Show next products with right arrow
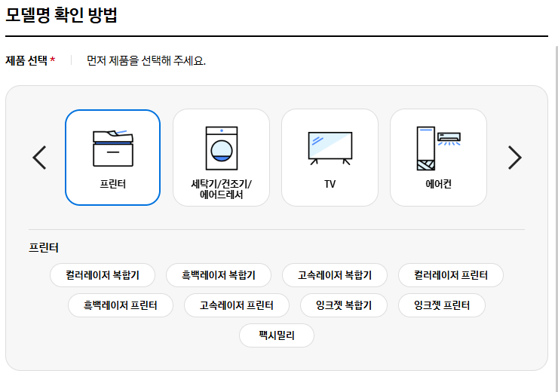Image resolution: width=558 pixels, height=392 pixels. click(514, 158)
